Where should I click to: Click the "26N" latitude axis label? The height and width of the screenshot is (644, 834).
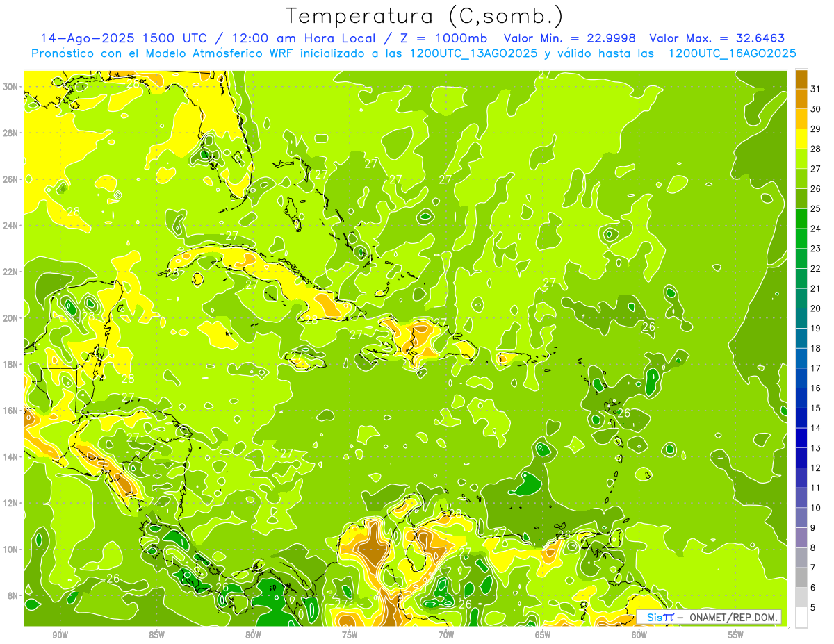pos(11,179)
